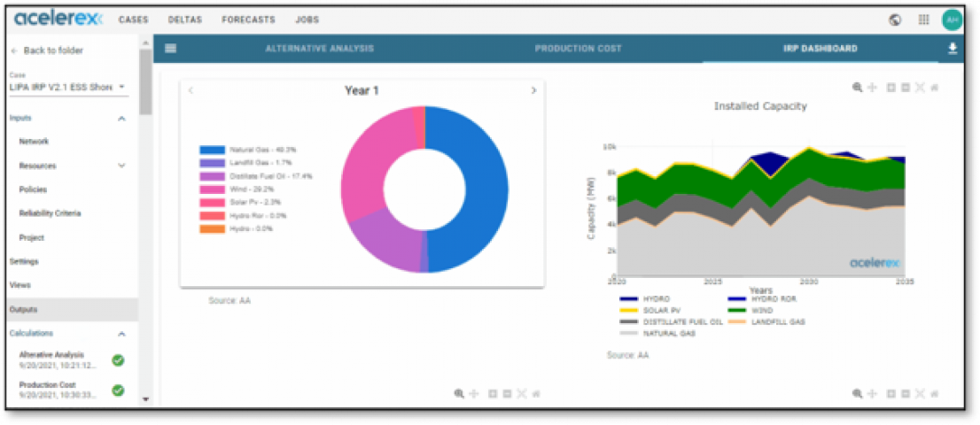
Task: Go to next year in donut chart
Action: click(533, 90)
